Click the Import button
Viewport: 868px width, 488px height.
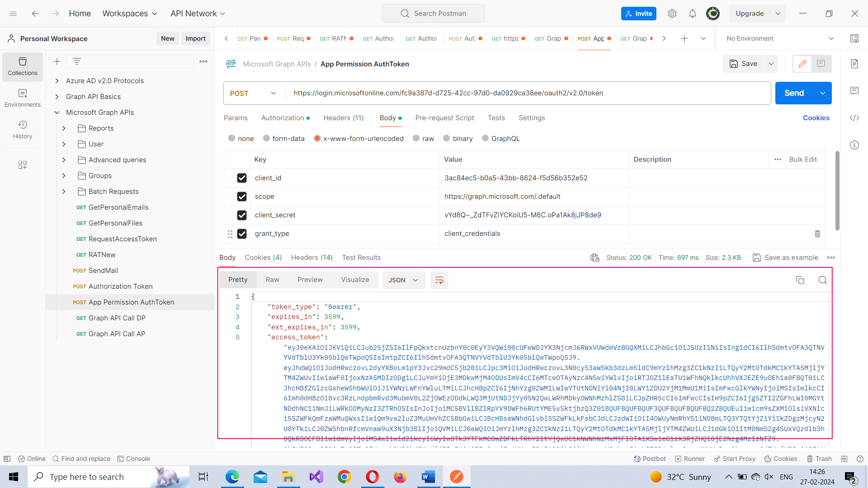click(195, 38)
